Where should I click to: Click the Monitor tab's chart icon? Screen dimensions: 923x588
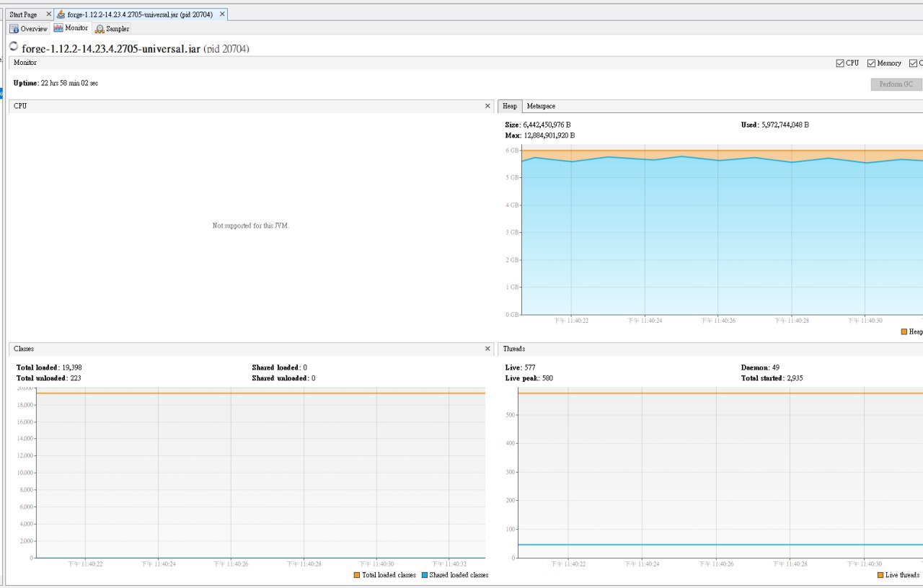(58, 28)
